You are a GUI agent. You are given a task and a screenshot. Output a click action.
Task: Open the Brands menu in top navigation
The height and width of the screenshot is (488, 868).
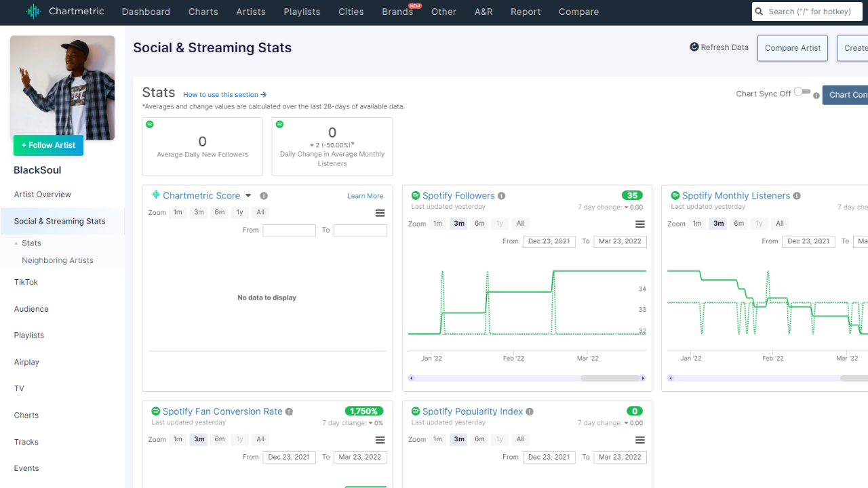[x=397, y=12]
